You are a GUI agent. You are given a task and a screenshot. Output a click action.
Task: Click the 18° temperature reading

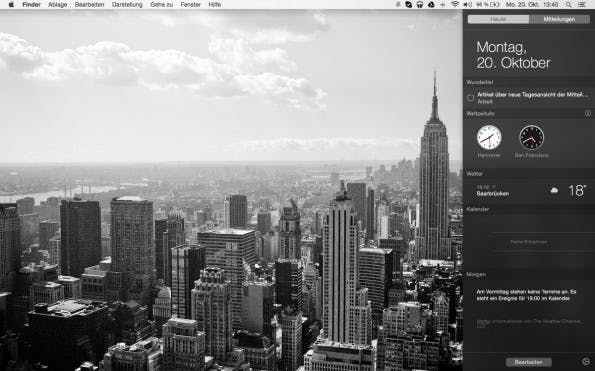point(578,190)
